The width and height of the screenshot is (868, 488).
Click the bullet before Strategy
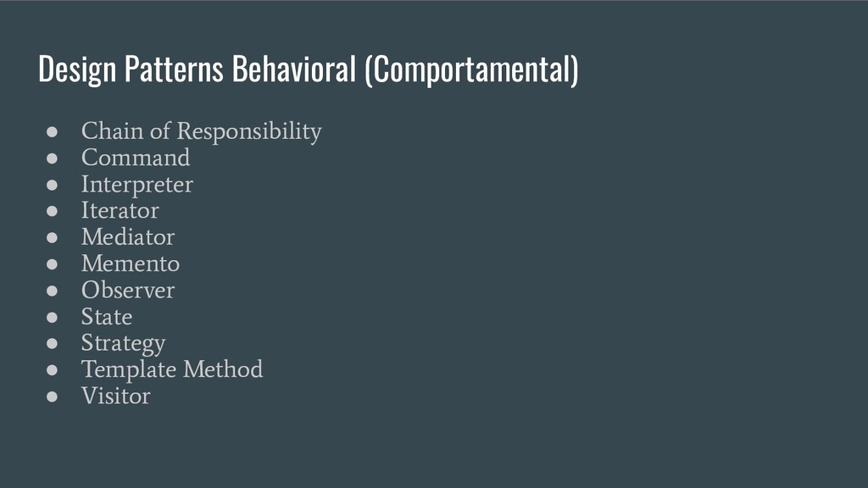pyautogui.click(x=52, y=344)
